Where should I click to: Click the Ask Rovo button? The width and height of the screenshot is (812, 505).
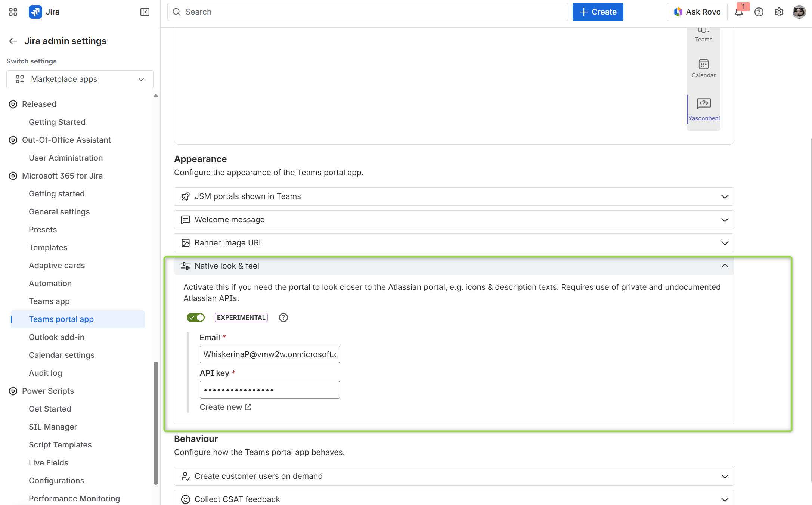click(697, 12)
